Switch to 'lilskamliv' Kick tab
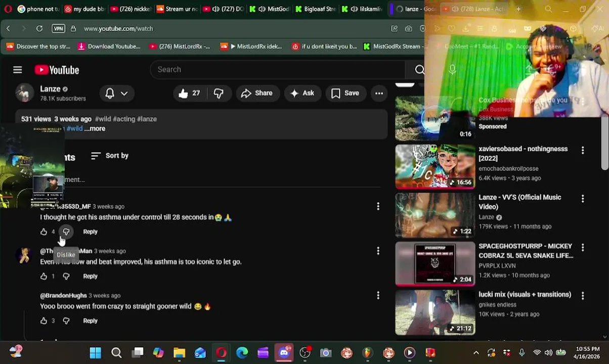This screenshot has height=364, width=609. pos(362,9)
